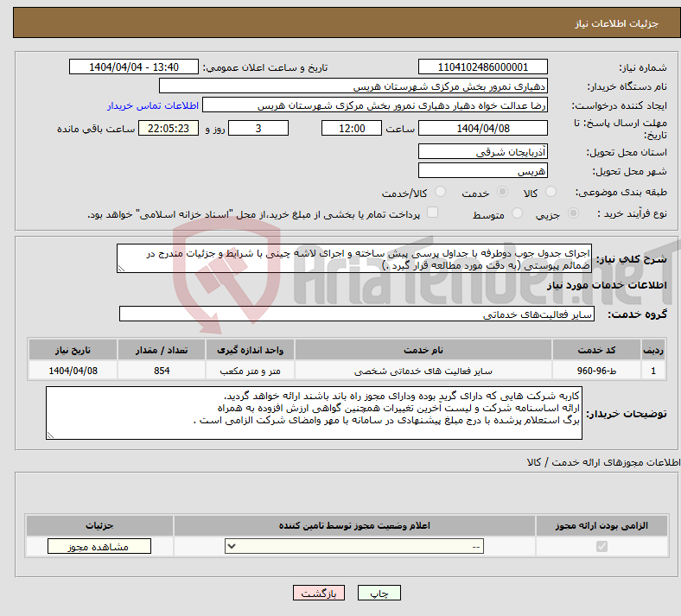Click the ساعت باقی مانده label
681x616 pixels.
pyautogui.click(x=96, y=129)
